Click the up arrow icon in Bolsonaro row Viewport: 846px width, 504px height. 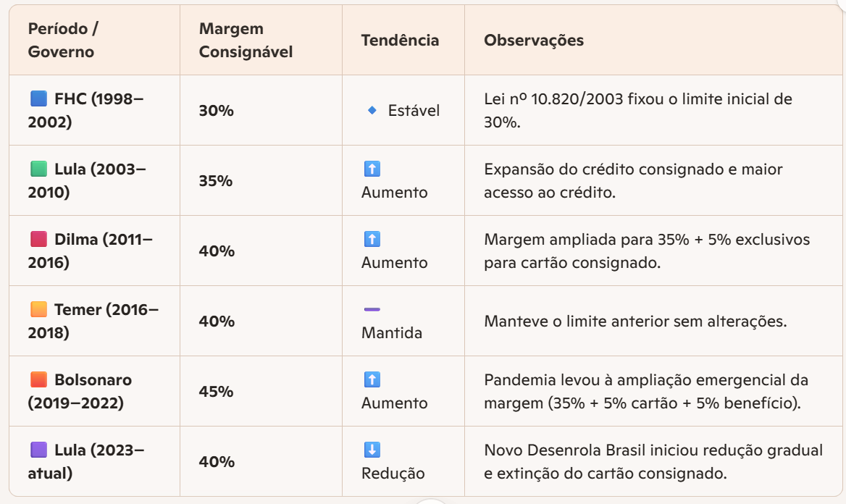(x=372, y=379)
